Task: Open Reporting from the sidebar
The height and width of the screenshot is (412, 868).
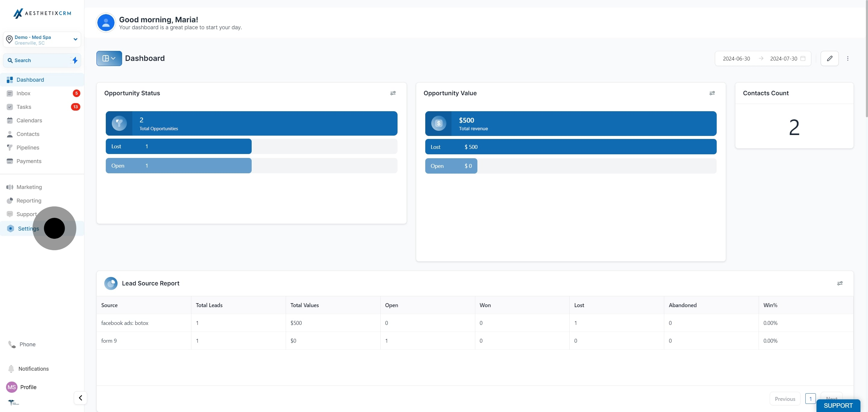Action: point(29,200)
